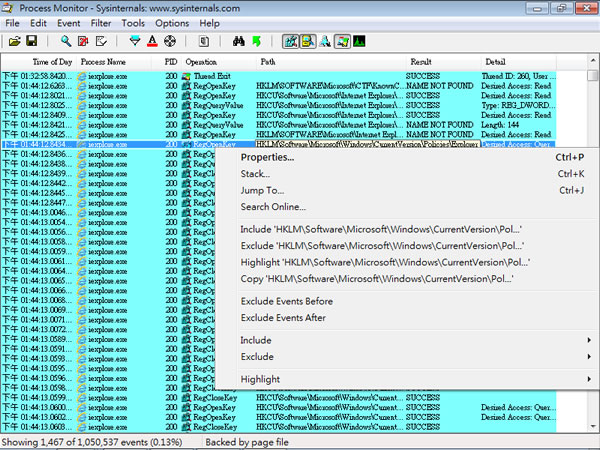Click the Result column header
Screen dimensions: 600x450
point(443,62)
